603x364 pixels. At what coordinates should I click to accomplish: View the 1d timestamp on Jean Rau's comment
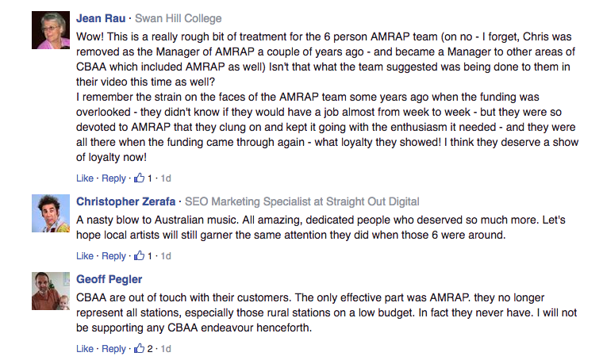point(166,178)
